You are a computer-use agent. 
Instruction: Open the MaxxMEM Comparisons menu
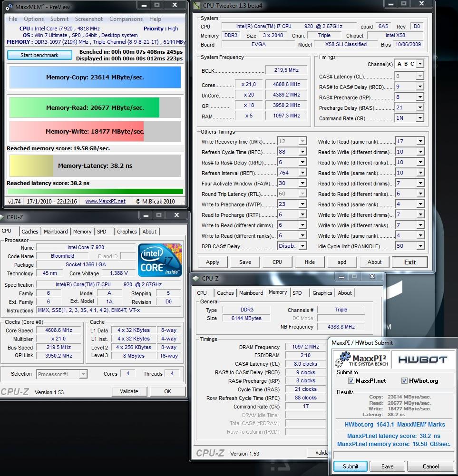coord(126,19)
